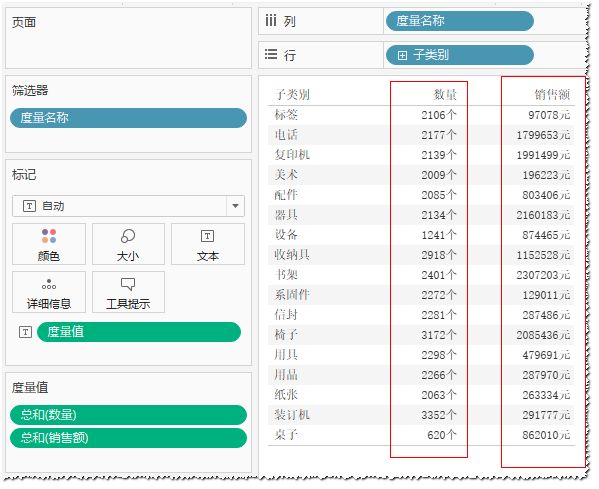Select the 系固件 row label
599x489 pixels.
click(x=292, y=295)
